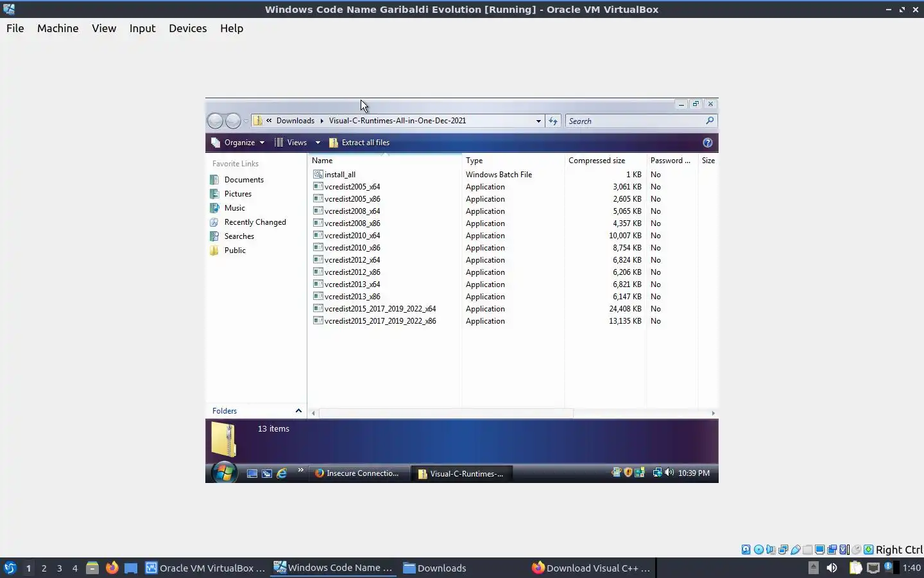
Task: Open the VirtualBox View menu
Action: click(104, 28)
